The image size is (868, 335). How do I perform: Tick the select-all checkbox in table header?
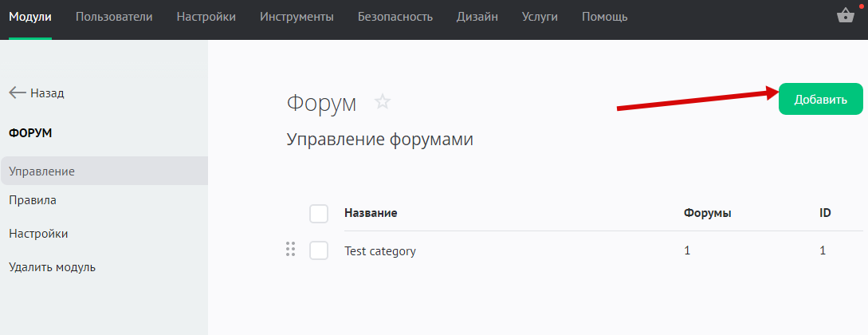[319, 213]
